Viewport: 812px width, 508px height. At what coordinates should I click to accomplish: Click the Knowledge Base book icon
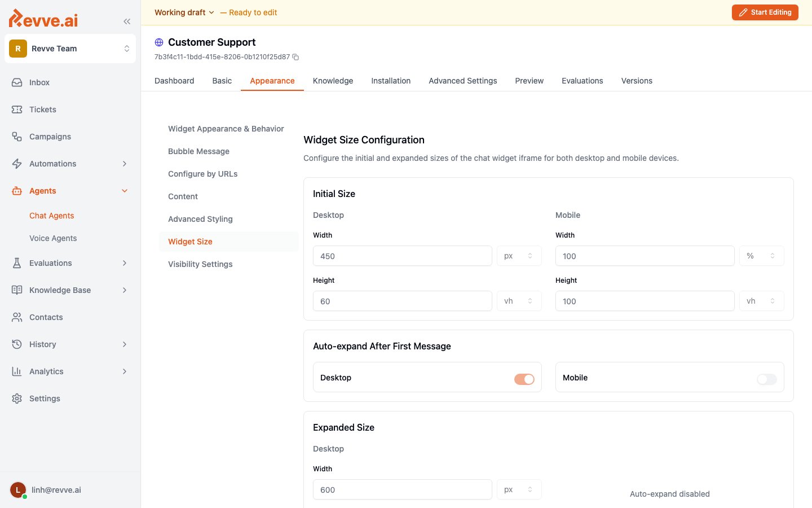pyautogui.click(x=17, y=290)
